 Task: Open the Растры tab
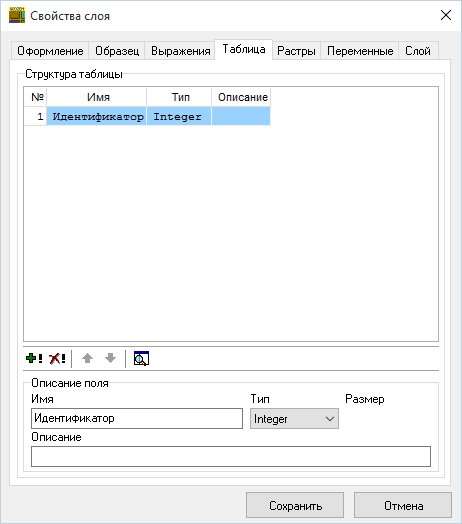coord(296,51)
